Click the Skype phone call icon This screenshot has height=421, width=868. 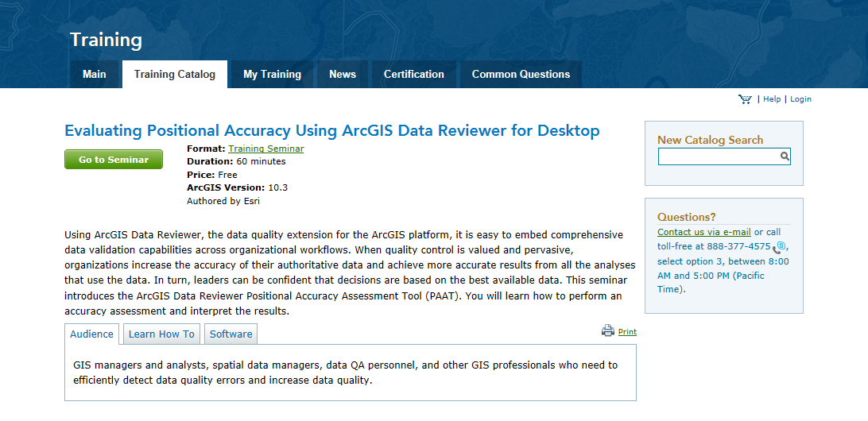point(779,247)
